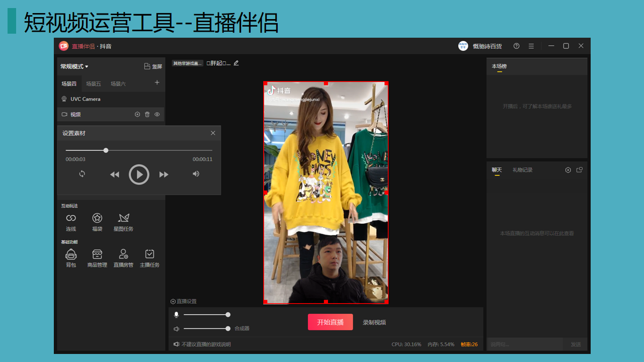Viewport: 644px width, 362px height.
Task: Focus the chat message input field
Action: pos(525,344)
